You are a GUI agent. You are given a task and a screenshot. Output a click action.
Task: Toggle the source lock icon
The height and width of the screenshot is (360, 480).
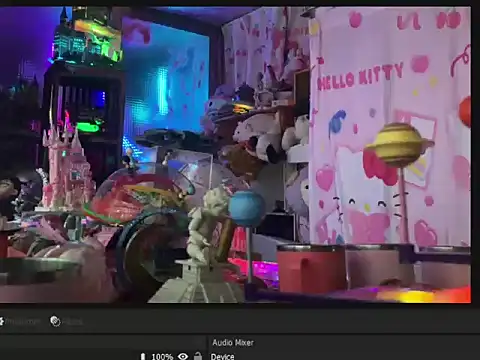pos(198,356)
